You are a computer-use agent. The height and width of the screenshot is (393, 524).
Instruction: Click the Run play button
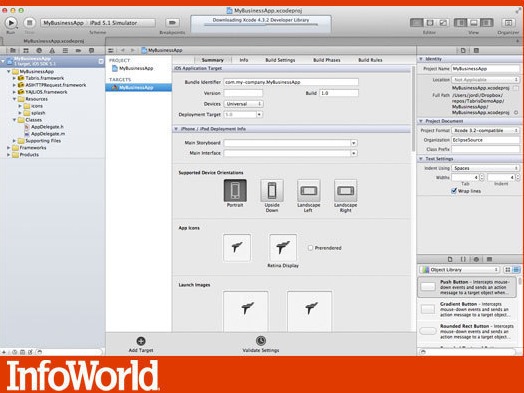(11, 23)
